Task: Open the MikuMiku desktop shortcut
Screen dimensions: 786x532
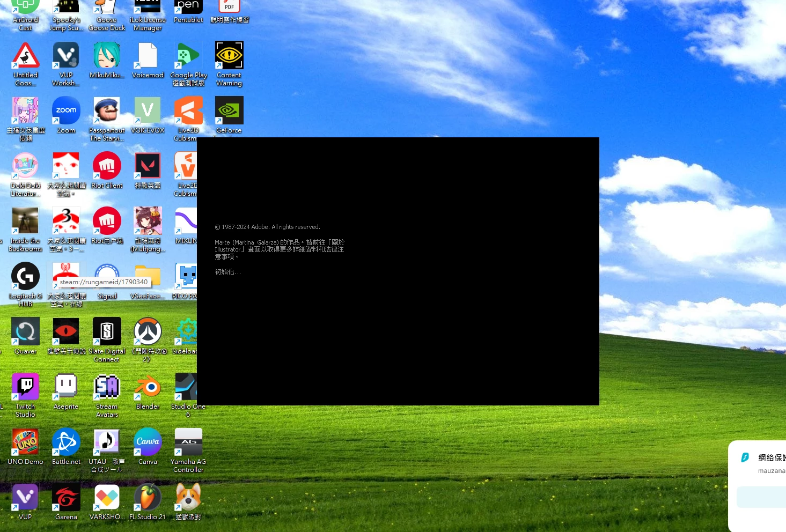Action: [107, 61]
